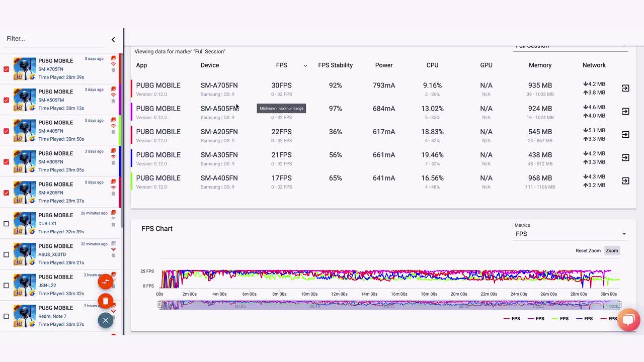Toggle the purple FPS legend series

click(x=536, y=319)
